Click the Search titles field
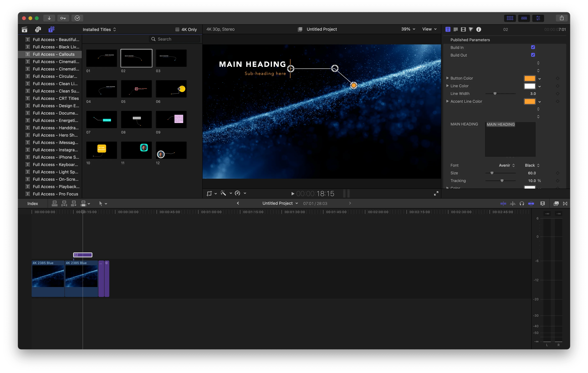 pyautogui.click(x=174, y=39)
